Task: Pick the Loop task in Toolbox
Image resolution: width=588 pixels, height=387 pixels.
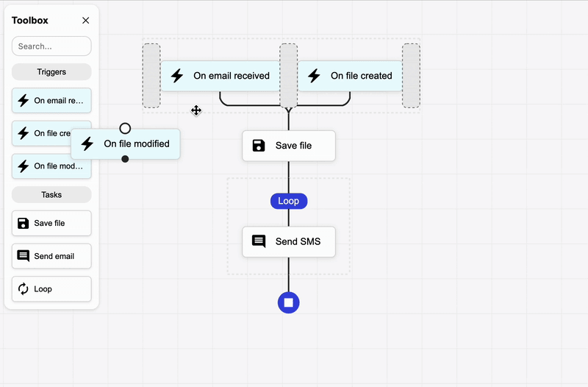Action: (x=51, y=288)
